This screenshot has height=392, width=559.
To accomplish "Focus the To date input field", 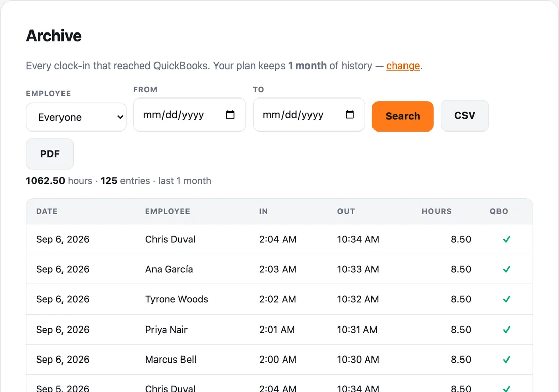I will [x=309, y=115].
